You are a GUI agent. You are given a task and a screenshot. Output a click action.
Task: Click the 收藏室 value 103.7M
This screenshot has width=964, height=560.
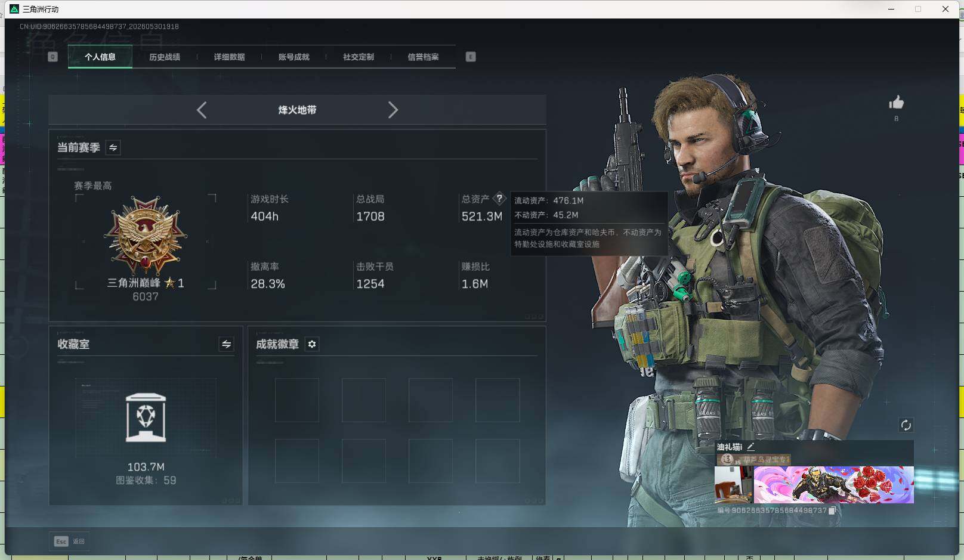click(146, 467)
